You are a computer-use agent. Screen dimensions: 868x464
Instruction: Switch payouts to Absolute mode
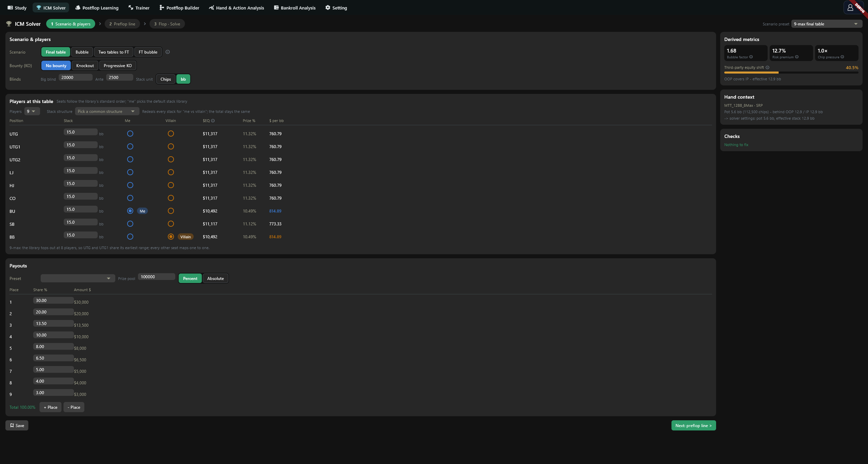215,278
